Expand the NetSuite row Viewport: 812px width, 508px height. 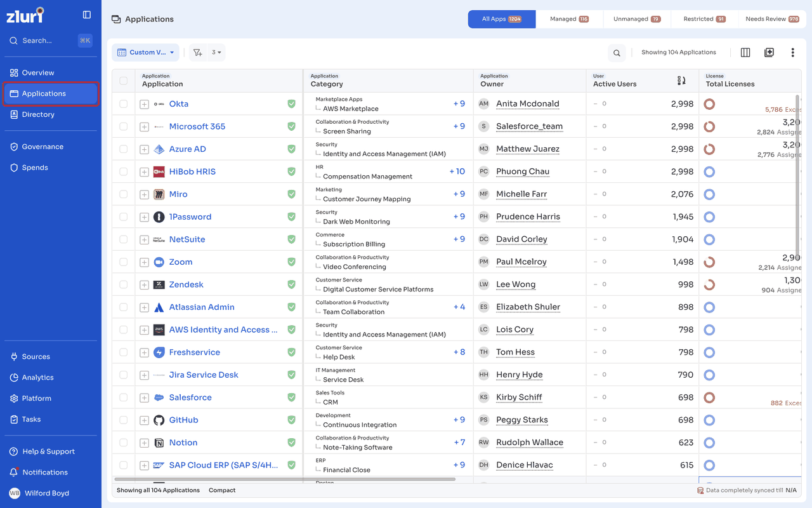[144, 239]
